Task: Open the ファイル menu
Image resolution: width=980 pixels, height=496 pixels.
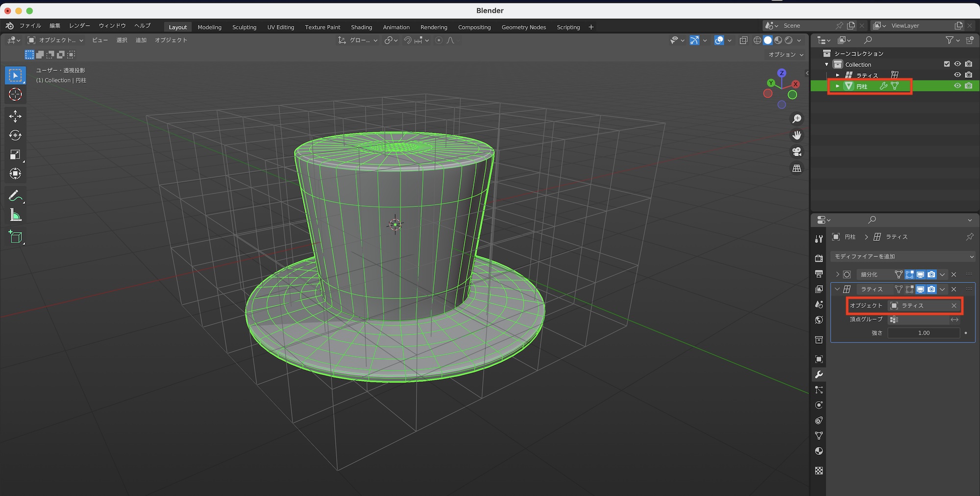Action: (x=30, y=26)
